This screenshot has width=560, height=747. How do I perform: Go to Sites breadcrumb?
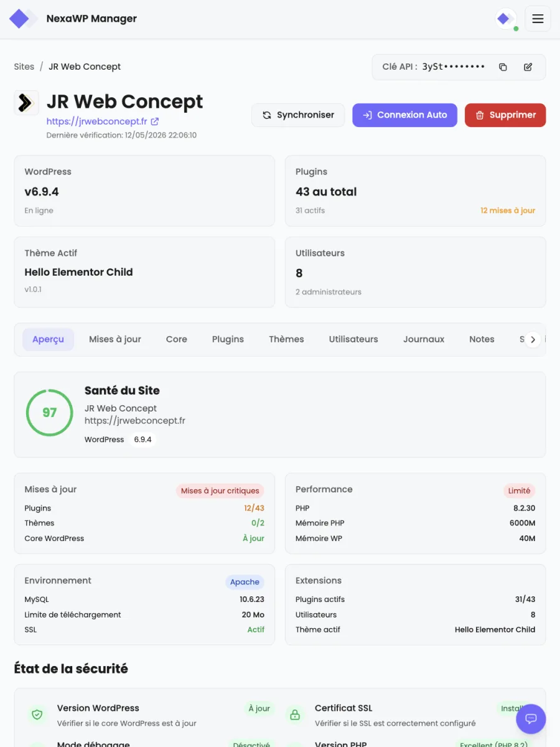click(24, 67)
